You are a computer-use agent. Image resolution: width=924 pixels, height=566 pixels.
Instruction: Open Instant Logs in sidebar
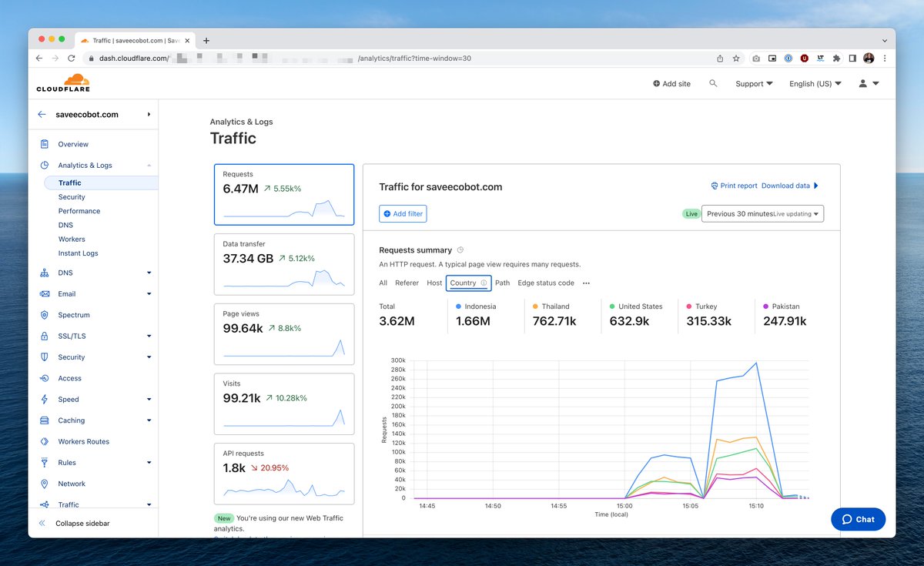pyautogui.click(x=78, y=253)
